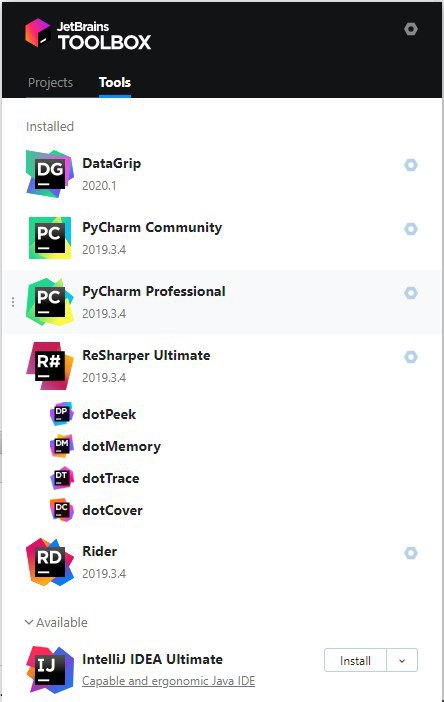Screen dimensions: 444x702
Task: Click the Installed section heading
Action: coord(50,127)
